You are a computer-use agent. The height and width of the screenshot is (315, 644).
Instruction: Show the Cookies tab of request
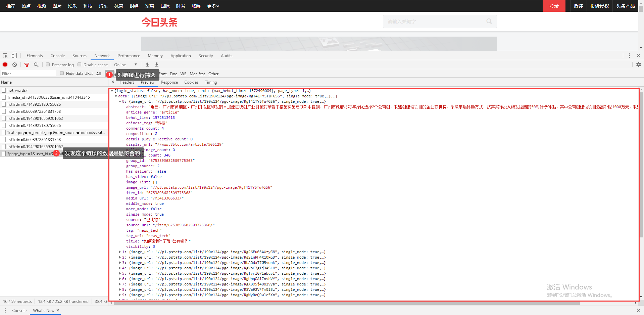191,82
